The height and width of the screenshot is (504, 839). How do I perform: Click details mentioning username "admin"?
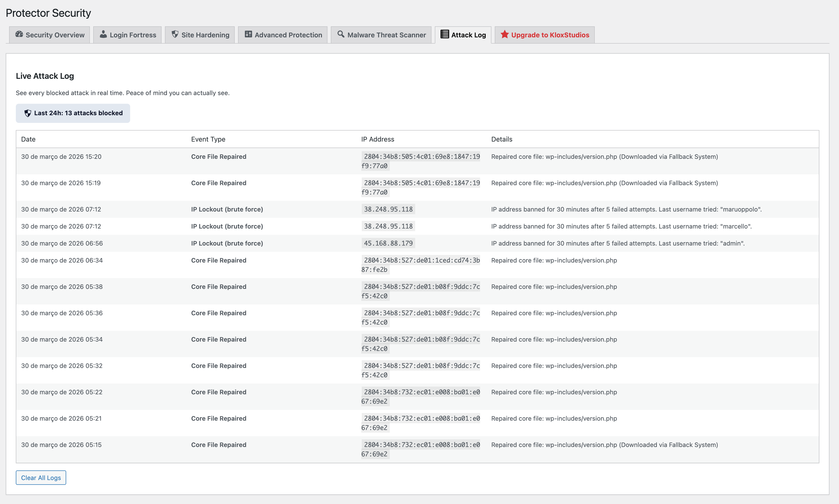coord(618,243)
